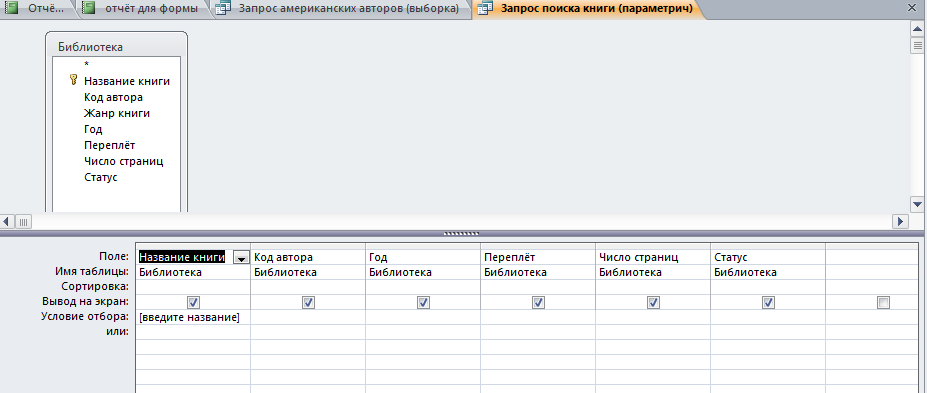This screenshot has height=393, width=927.
Task: Click the report icon on 'отчёт для формы' tab
Action: 88,9
